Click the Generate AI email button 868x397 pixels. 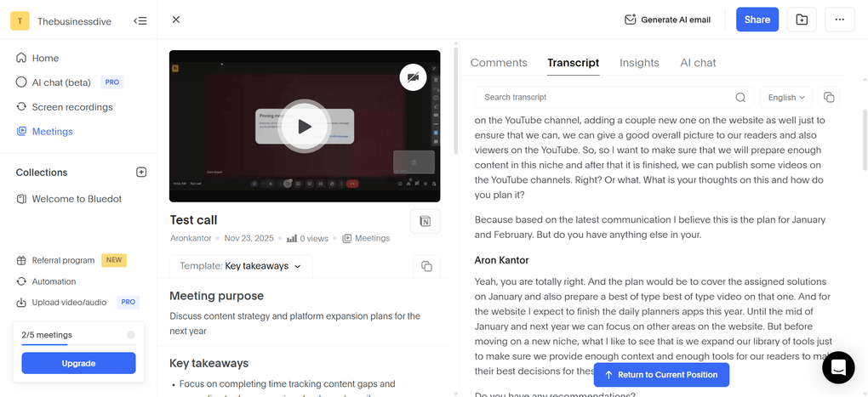coord(667,20)
